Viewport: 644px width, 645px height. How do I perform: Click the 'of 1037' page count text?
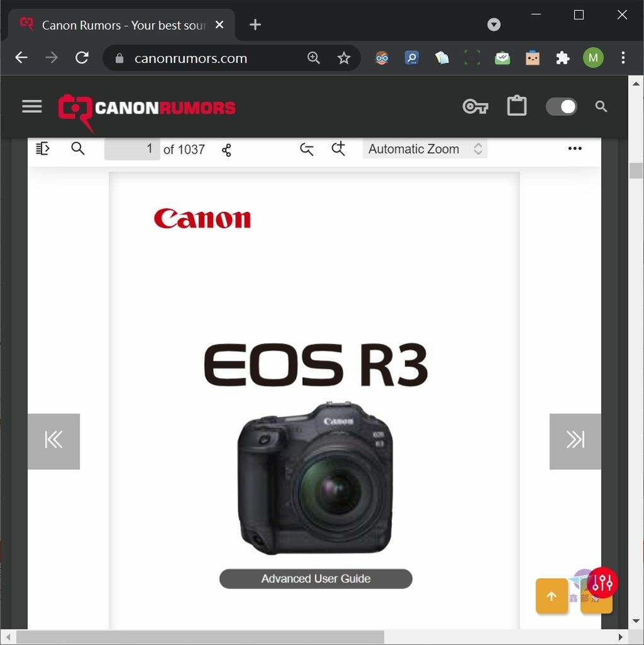[x=184, y=149]
